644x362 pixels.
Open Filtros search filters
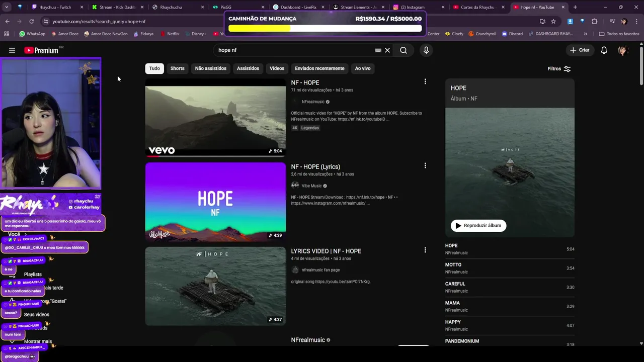559,69
